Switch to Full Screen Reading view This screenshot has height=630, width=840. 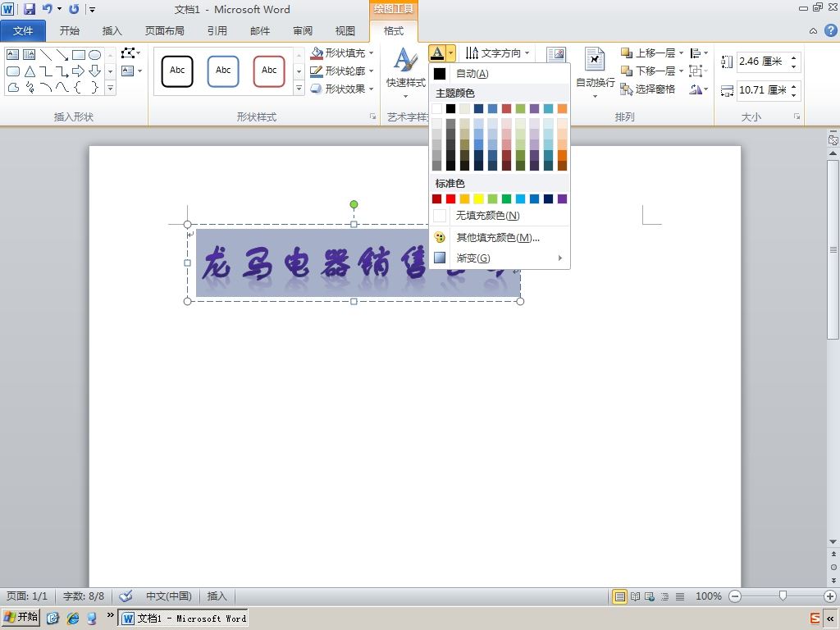pos(635,596)
